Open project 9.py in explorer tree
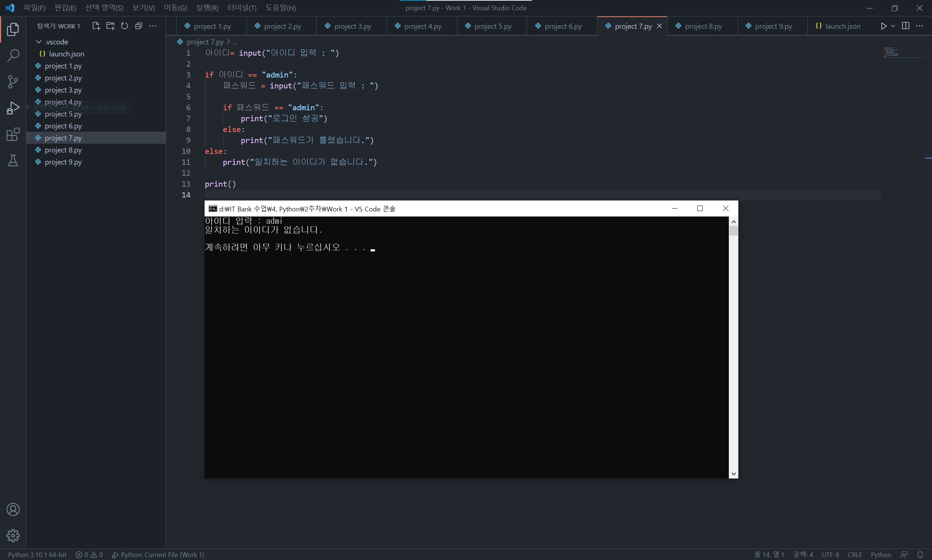The image size is (932, 560). pos(63,162)
